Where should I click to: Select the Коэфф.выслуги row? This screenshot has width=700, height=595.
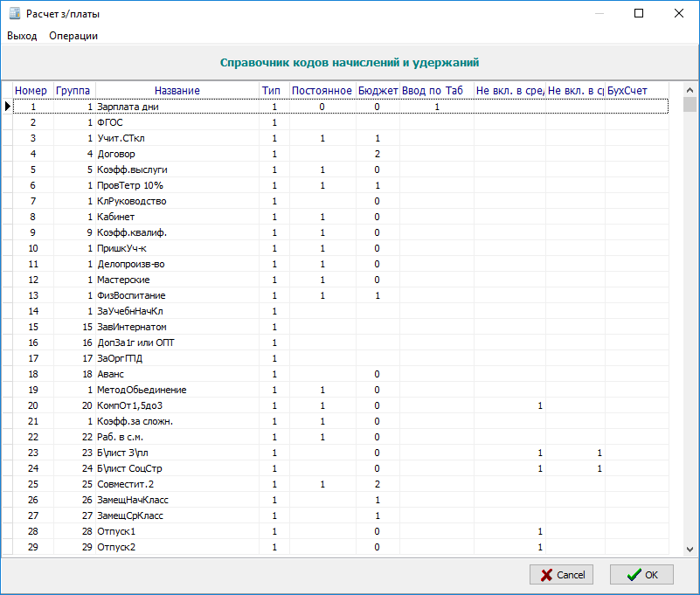[132, 170]
